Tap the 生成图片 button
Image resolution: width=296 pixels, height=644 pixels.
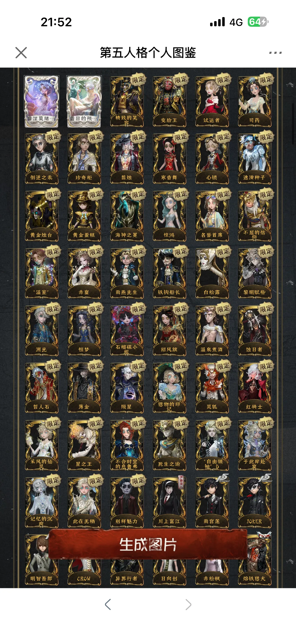point(148,545)
